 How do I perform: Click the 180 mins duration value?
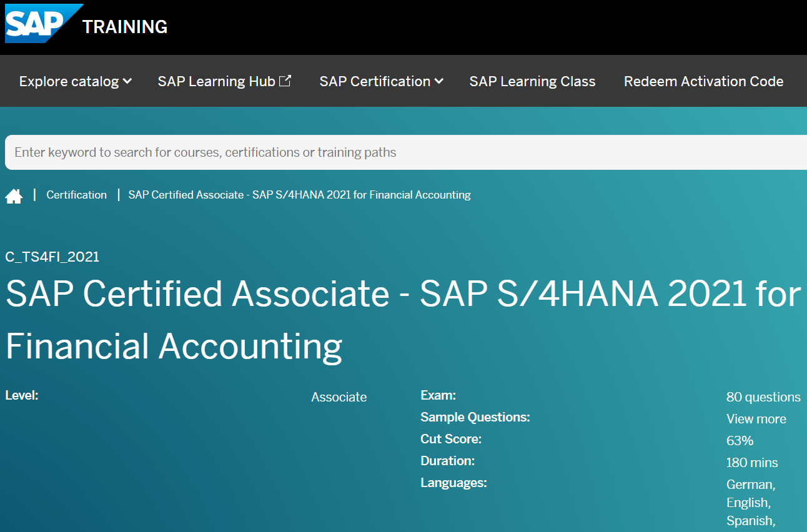[x=752, y=463]
